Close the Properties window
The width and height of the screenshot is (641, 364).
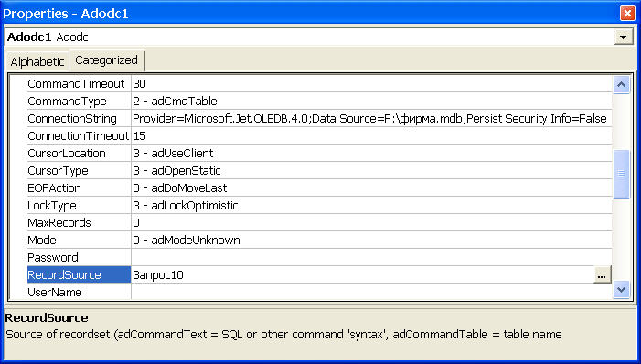[626, 13]
